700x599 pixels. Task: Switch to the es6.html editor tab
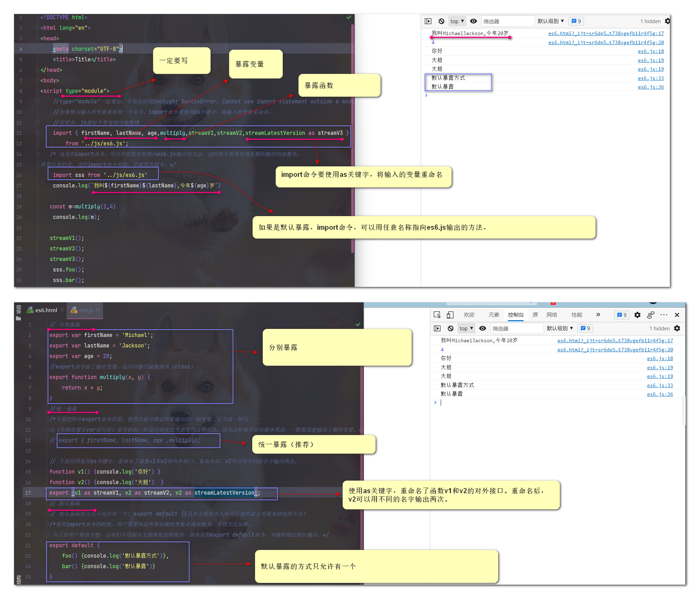[x=46, y=310]
